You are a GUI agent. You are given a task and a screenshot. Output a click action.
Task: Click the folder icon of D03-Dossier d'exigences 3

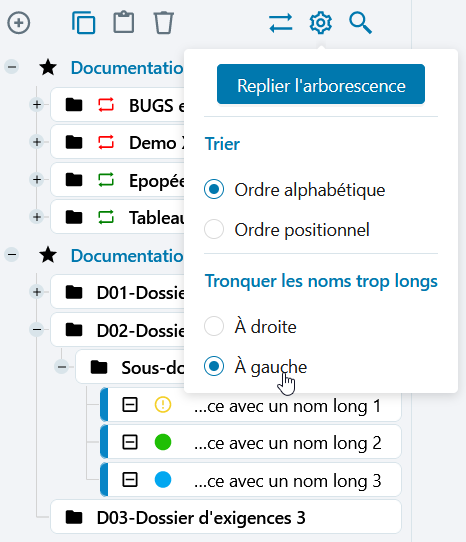(74, 517)
